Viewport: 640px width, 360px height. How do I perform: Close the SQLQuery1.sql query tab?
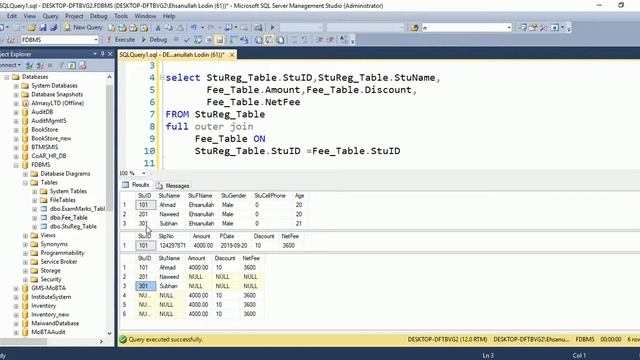[x=232, y=54]
